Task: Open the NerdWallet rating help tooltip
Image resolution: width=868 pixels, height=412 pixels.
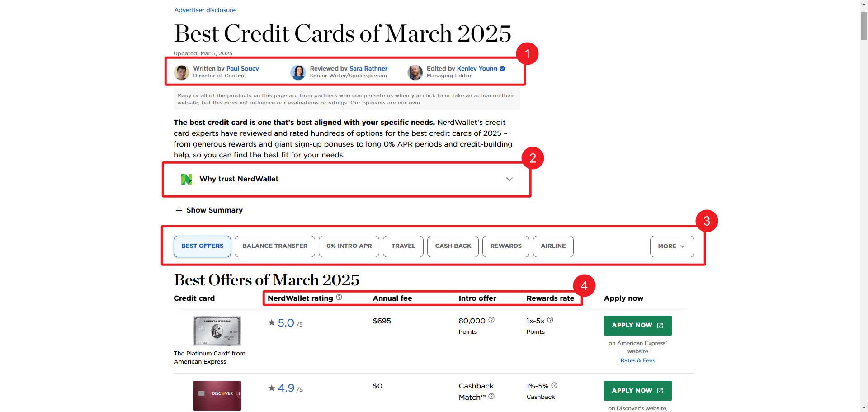Action: click(340, 298)
